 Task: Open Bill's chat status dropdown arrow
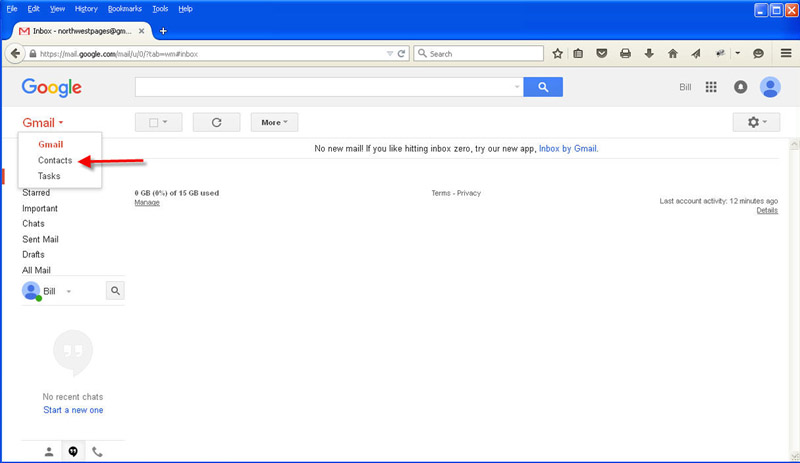(x=68, y=291)
